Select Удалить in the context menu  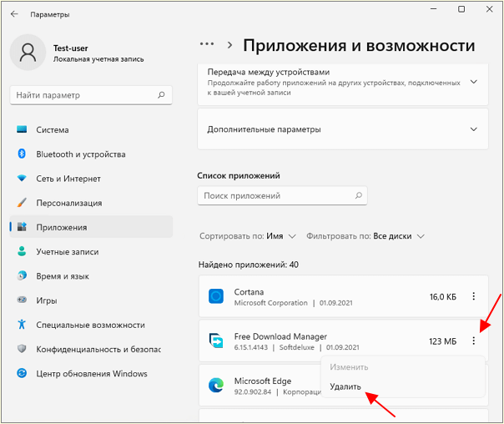coord(345,386)
